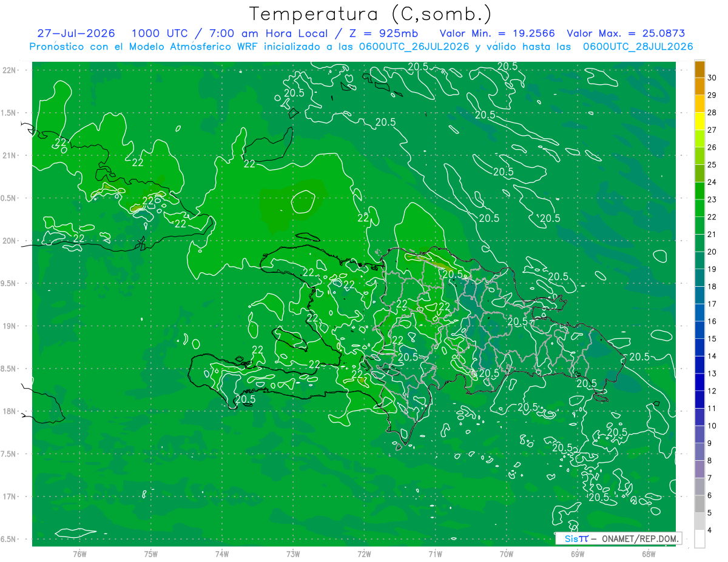Viewport: 728px width, 562px height.
Task: Click the '20N' latitude axis label
Action: point(9,241)
